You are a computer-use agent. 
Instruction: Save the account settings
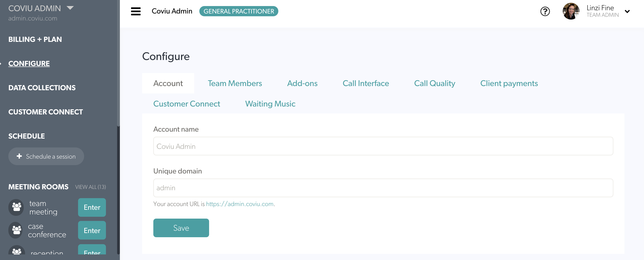[x=181, y=228]
